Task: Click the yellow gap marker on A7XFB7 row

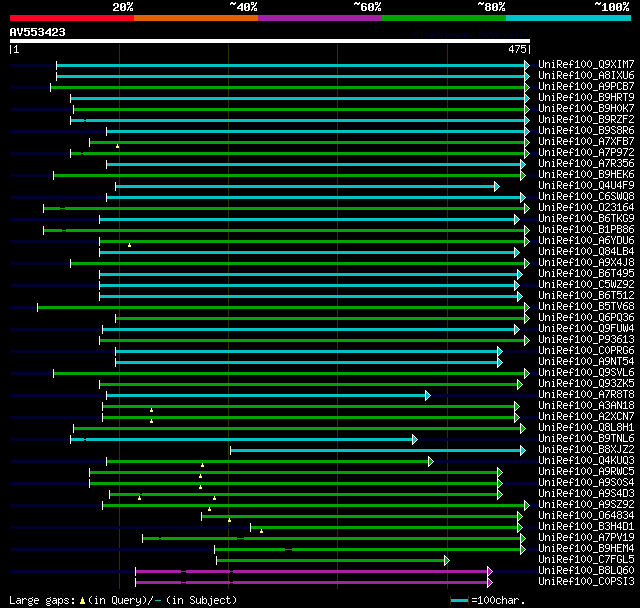Action: click(117, 146)
